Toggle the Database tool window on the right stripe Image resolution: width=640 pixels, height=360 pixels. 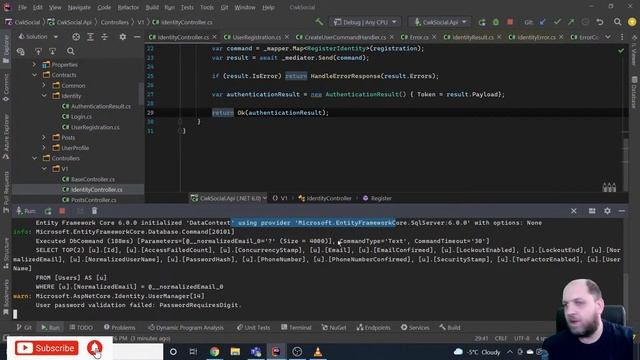(634, 91)
